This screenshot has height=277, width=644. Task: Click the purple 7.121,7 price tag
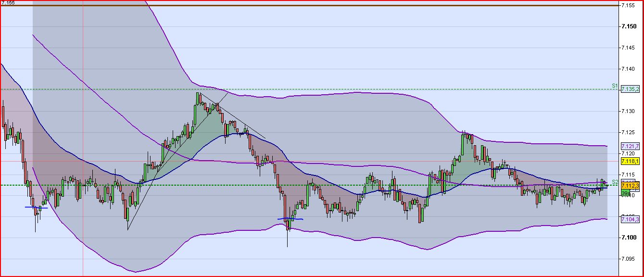pos(630,146)
